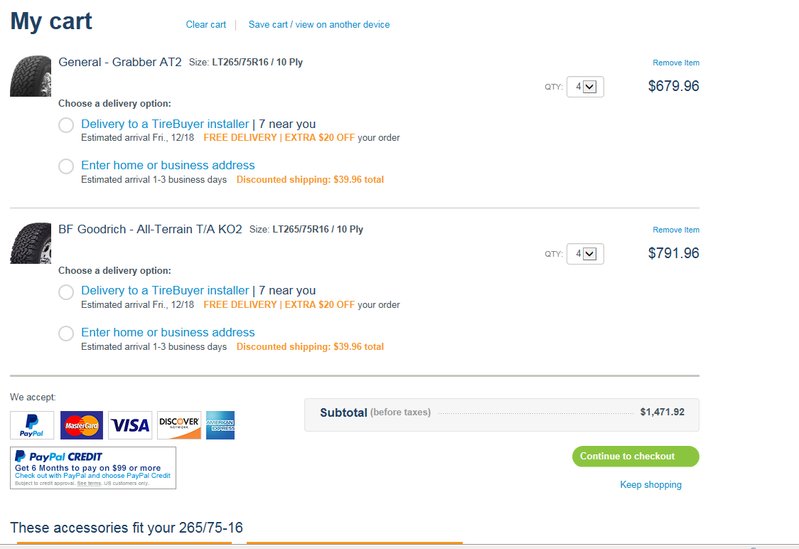Open quantity dropdown for General Grabber AT2
This screenshot has width=799, height=549.
coord(585,87)
